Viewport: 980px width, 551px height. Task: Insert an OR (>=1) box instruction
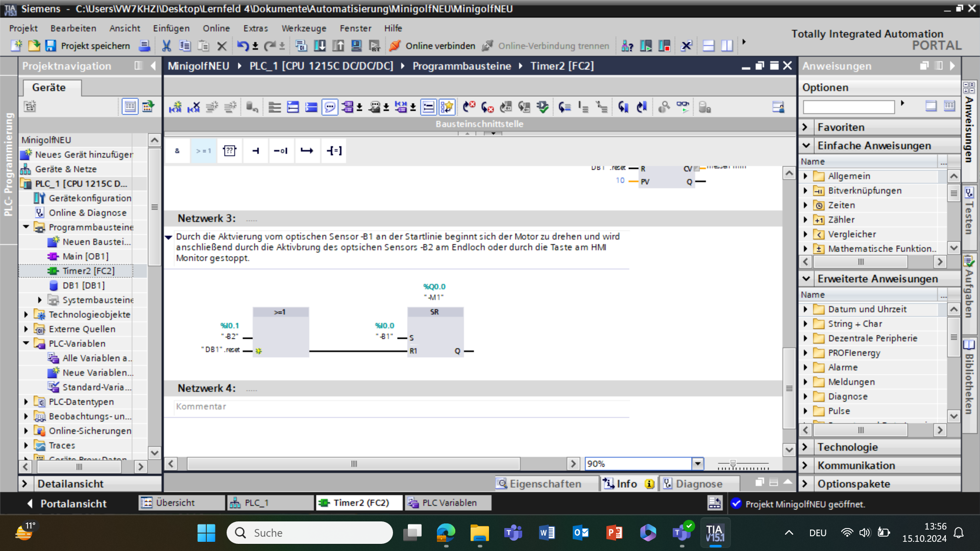tap(204, 151)
